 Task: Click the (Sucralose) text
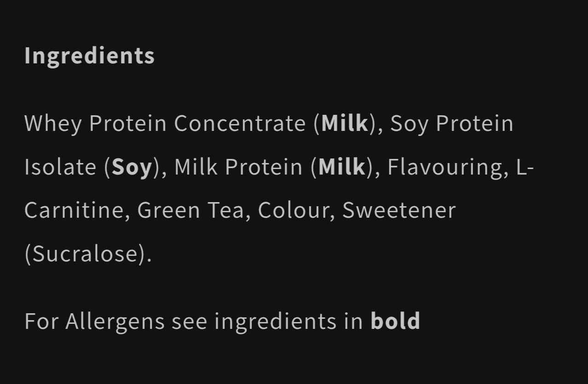(88, 254)
